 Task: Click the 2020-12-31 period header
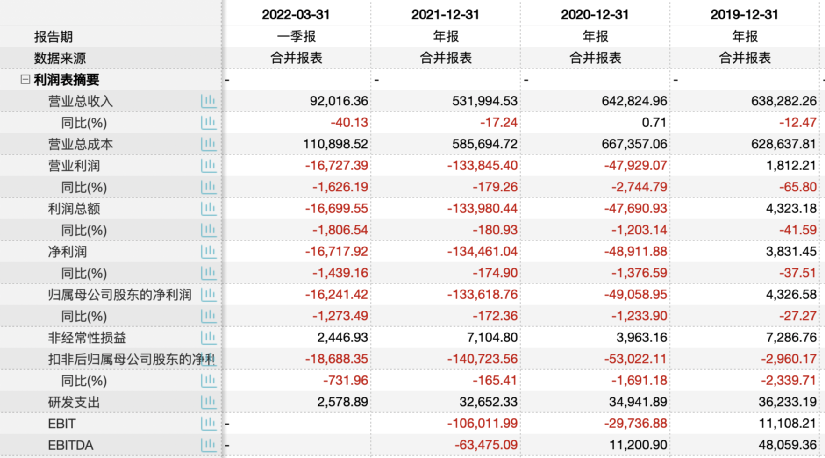pyautogui.click(x=596, y=14)
